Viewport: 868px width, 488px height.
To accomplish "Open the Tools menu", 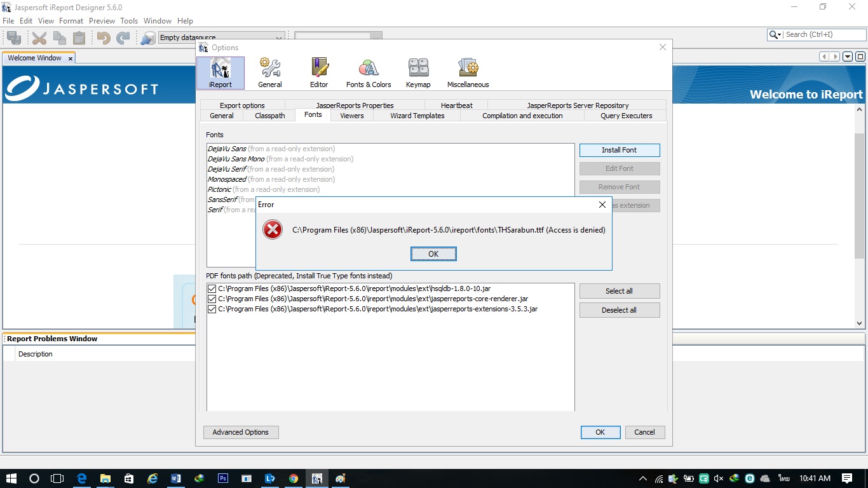I will [129, 21].
